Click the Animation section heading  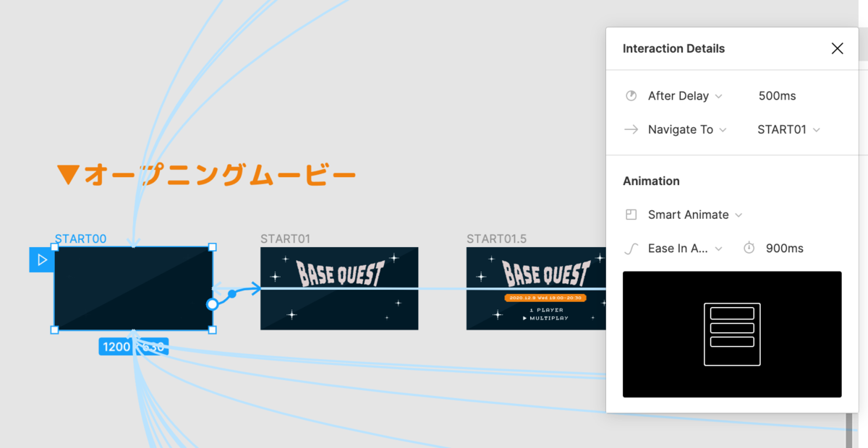pyautogui.click(x=651, y=181)
